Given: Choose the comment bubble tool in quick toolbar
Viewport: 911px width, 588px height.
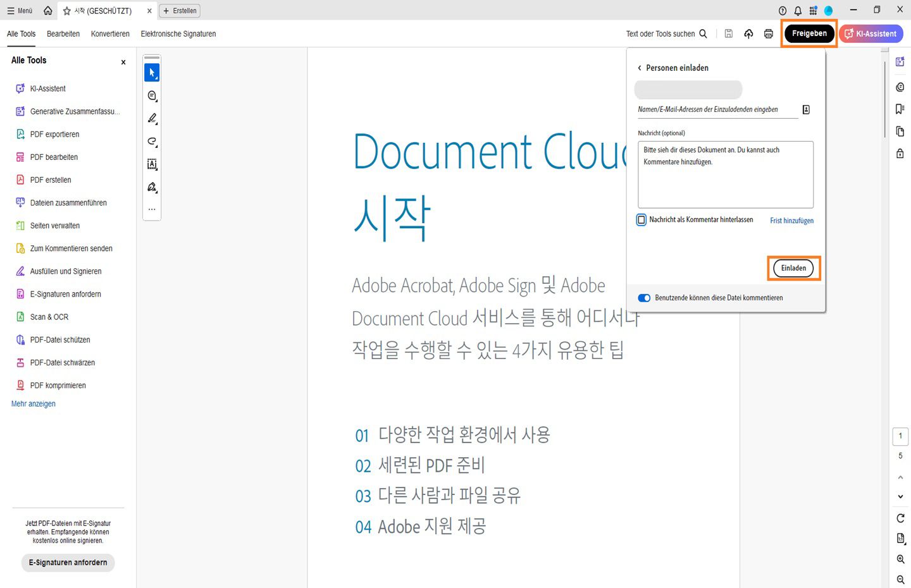Looking at the screenshot, I should [152, 96].
